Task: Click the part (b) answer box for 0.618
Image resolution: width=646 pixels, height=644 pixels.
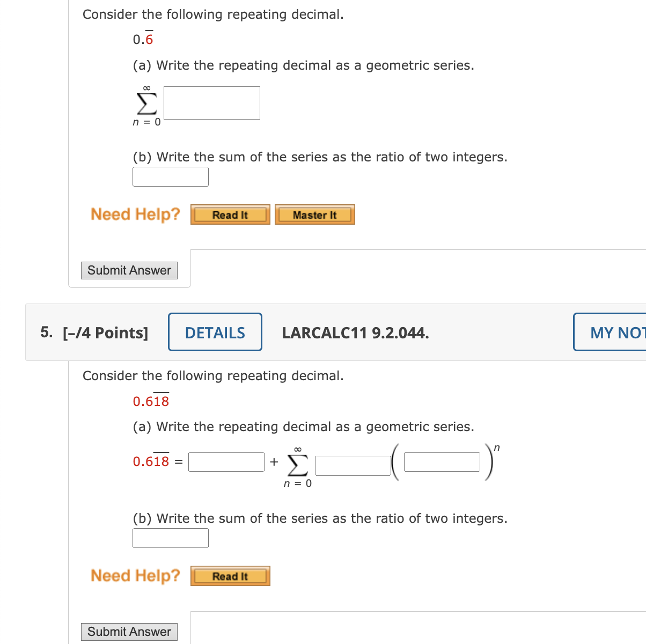Action: coord(170,538)
